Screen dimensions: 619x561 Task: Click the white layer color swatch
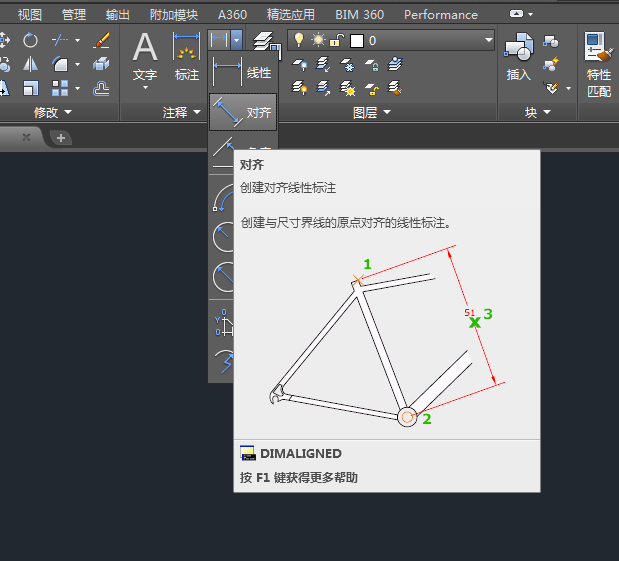[356, 40]
